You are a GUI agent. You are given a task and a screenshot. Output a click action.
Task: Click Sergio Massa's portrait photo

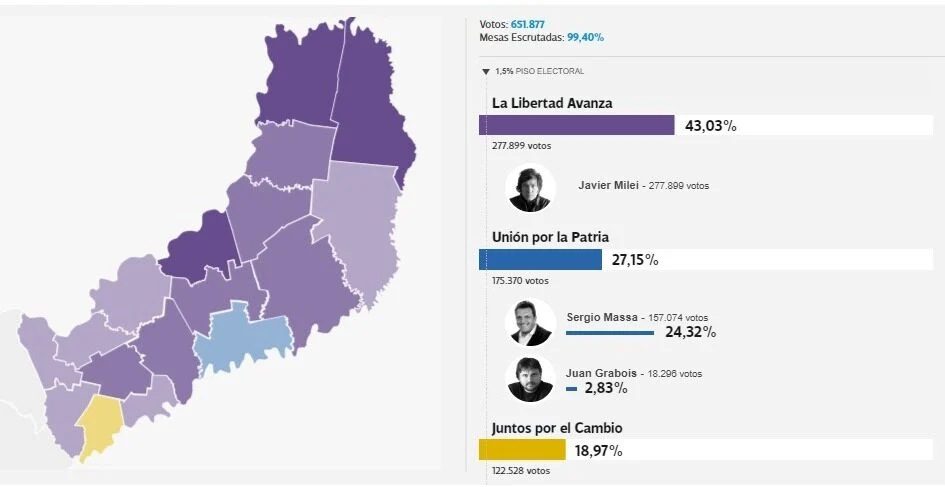[x=530, y=321]
